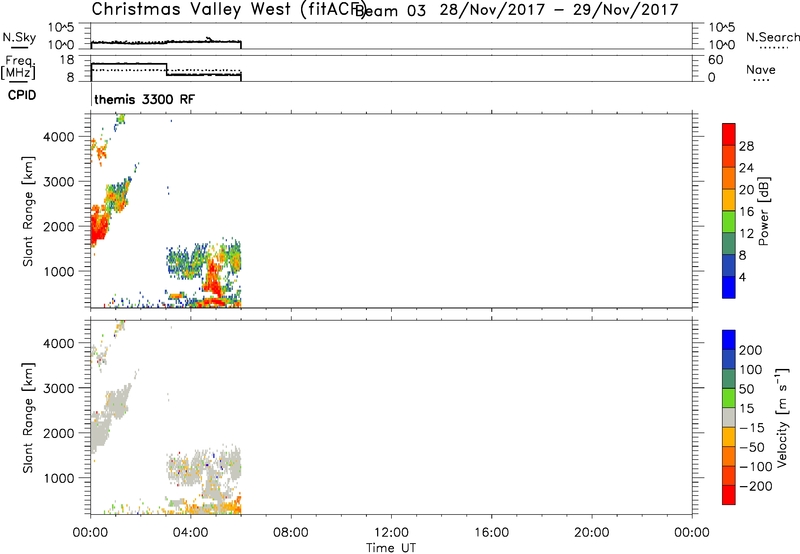Click the 'Beam 03' label in title
The height and width of the screenshot is (554, 800).
pyautogui.click(x=390, y=10)
